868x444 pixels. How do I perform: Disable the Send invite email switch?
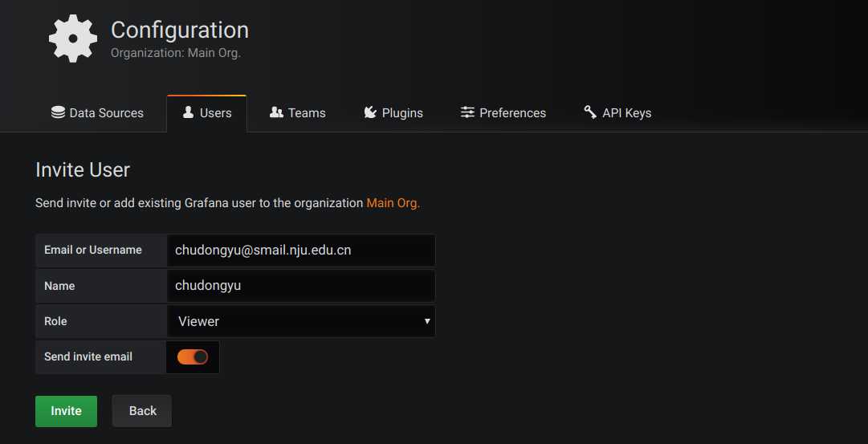(x=193, y=356)
